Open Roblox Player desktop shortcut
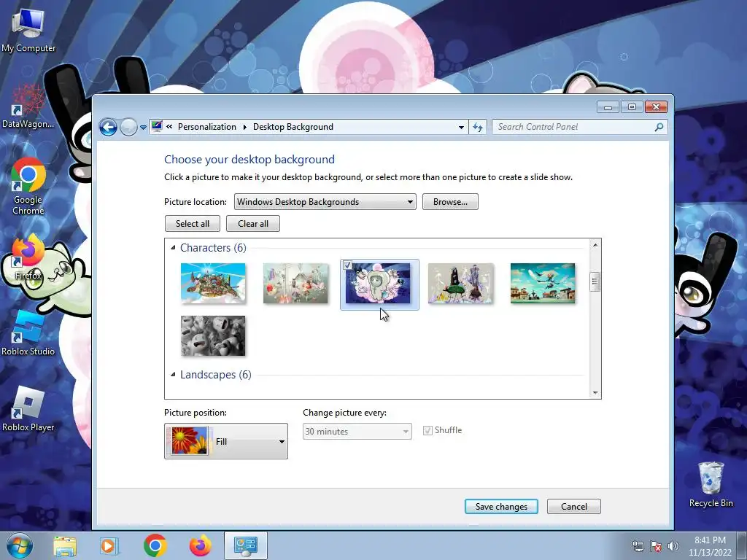This screenshot has width=747, height=560. click(x=28, y=408)
